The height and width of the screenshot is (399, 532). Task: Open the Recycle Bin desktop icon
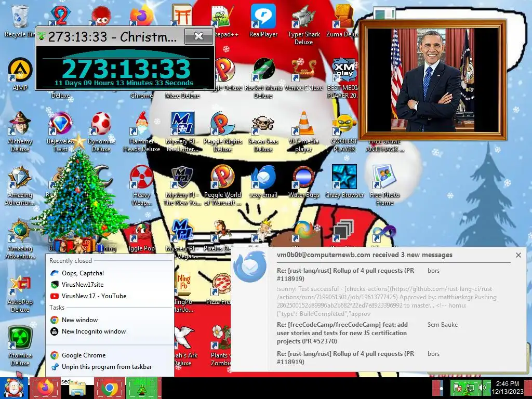click(x=19, y=21)
